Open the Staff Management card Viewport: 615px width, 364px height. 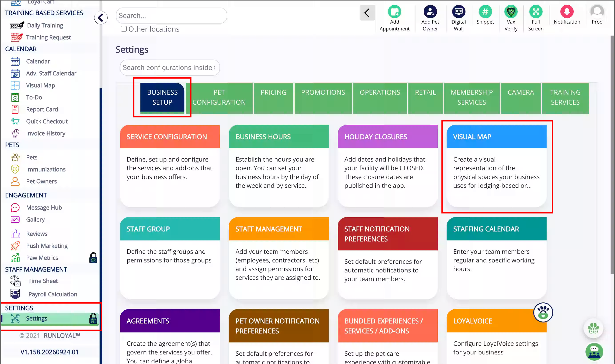click(279, 258)
